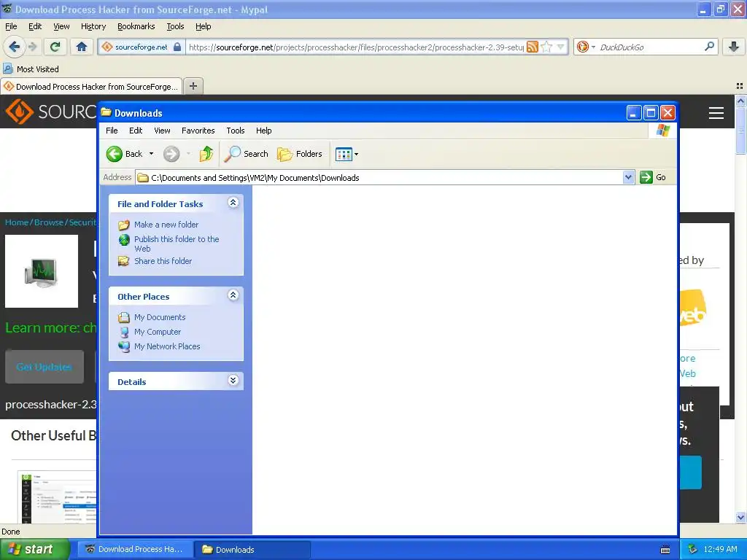Click the browser URL field
The image size is (747, 560).
click(356, 47)
